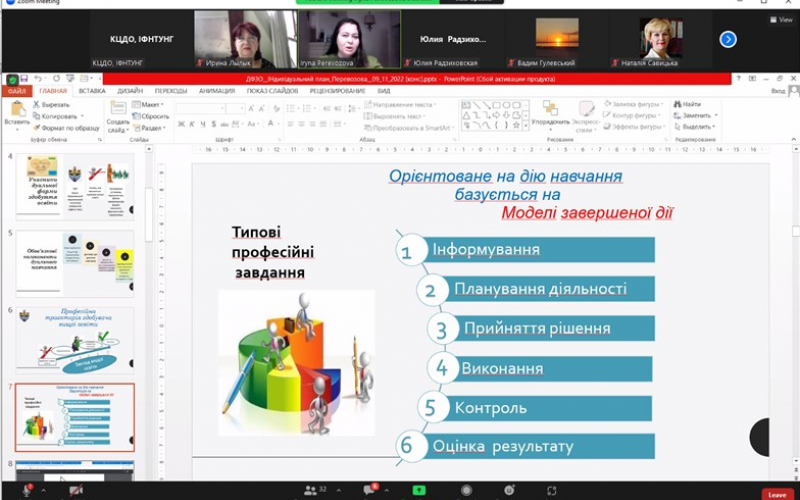Image resolution: width=800 pixels, height=500 pixels.
Task: Click the Вход sign-in link
Action: coord(778,91)
